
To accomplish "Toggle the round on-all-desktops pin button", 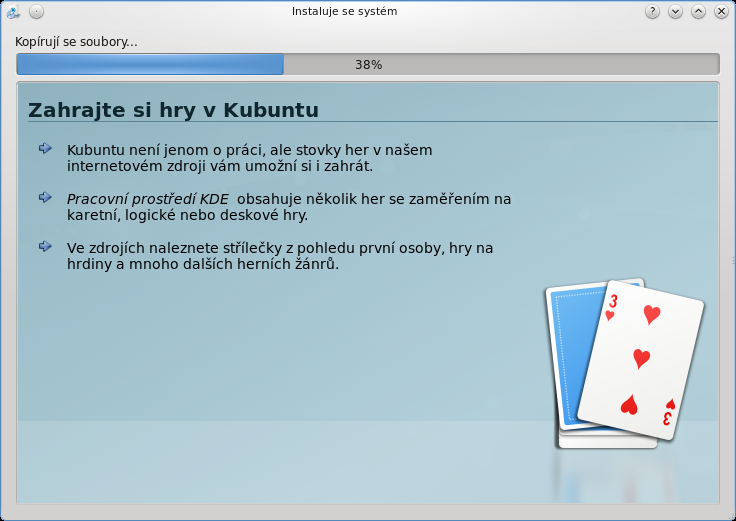I will point(36,11).
